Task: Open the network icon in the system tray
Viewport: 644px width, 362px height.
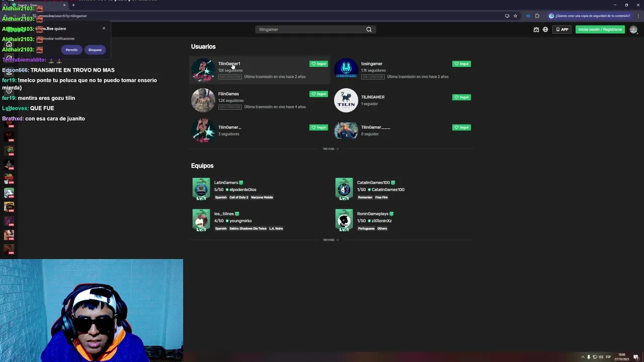Action: 595,357
